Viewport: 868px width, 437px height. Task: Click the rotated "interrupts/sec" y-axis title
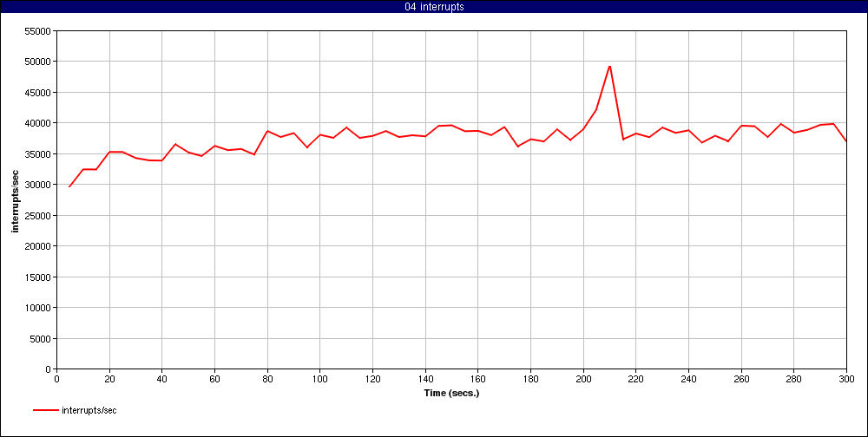click(x=16, y=199)
